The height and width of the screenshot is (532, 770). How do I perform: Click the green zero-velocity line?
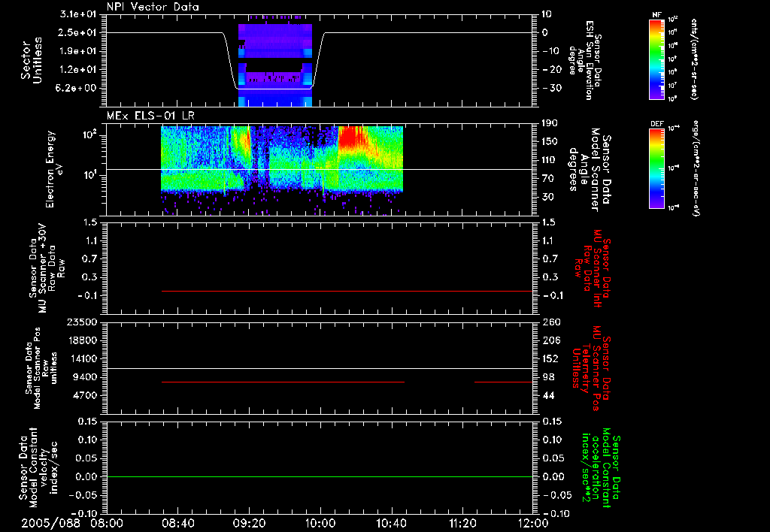point(320,476)
